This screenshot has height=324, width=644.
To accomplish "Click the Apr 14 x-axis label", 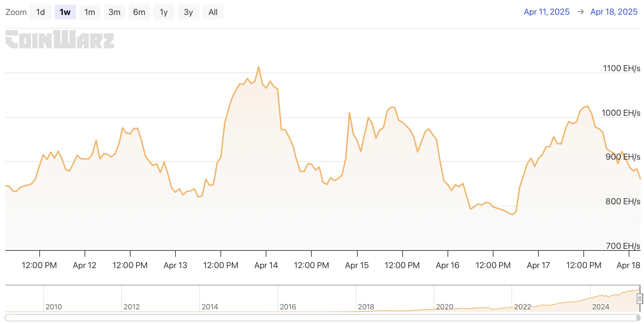I will click(266, 265).
